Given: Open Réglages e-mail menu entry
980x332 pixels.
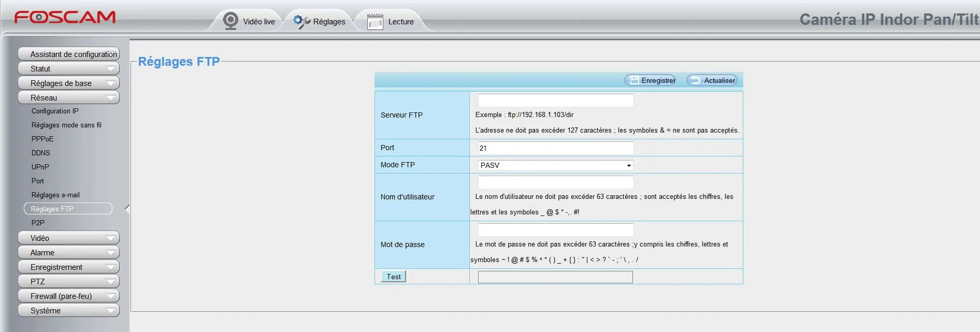Looking at the screenshot, I should pos(55,195).
